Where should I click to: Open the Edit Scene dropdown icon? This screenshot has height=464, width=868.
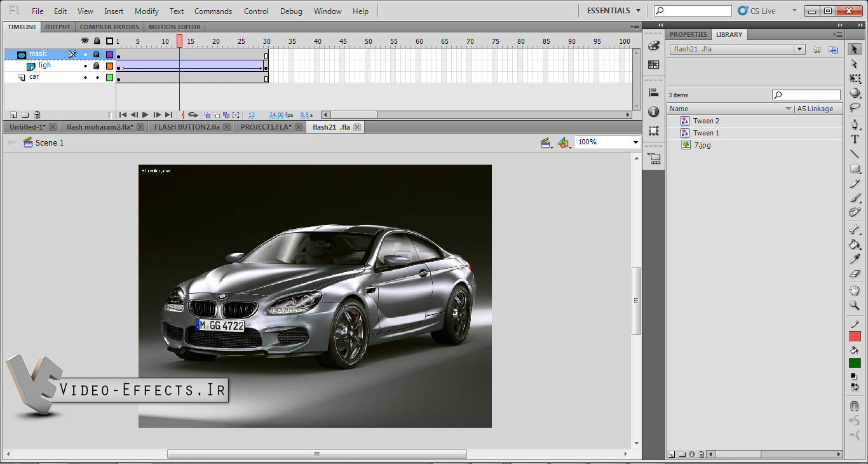point(546,143)
